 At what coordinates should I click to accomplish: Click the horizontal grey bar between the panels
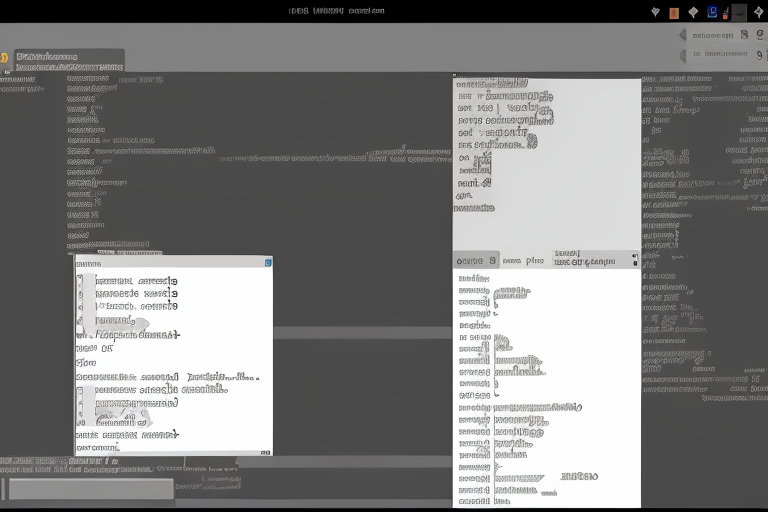[360, 333]
